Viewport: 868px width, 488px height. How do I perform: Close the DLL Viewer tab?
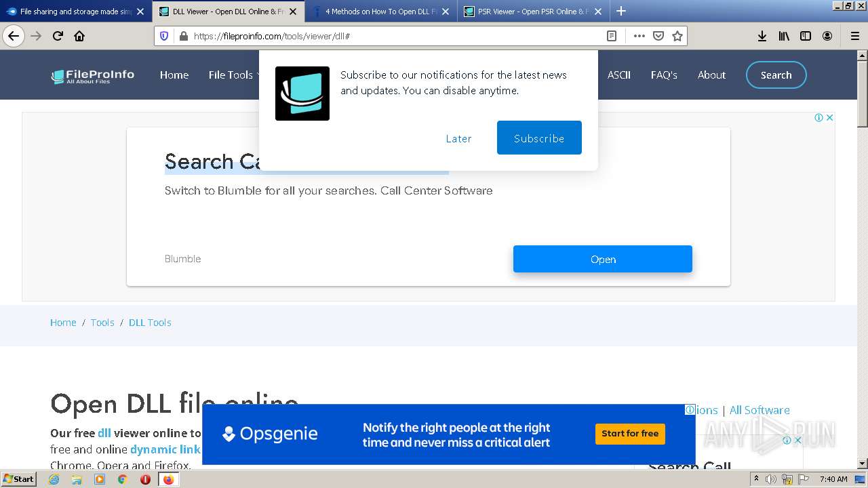point(293,12)
